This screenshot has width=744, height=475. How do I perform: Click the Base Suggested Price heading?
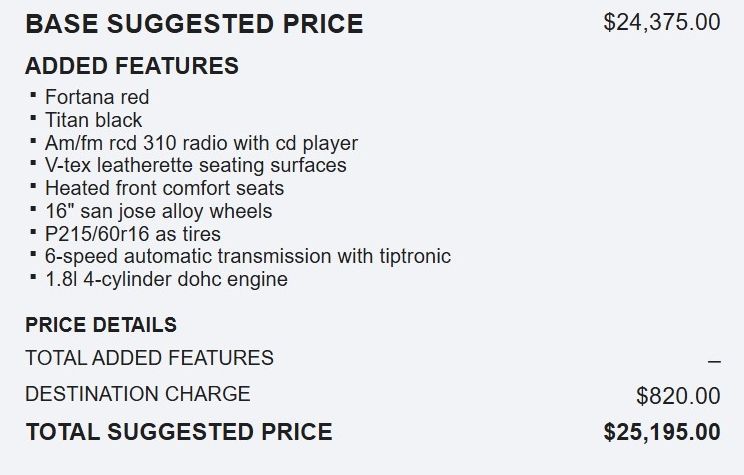point(194,24)
